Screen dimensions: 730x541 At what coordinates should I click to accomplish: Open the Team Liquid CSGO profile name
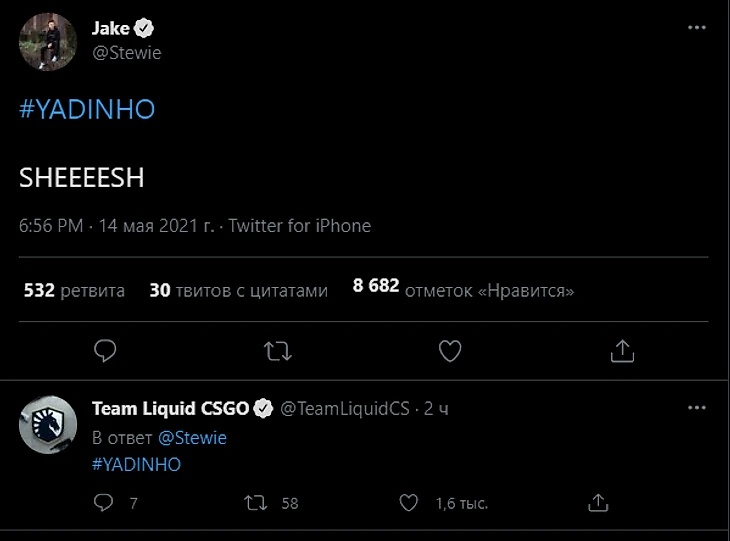pos(170,408)
